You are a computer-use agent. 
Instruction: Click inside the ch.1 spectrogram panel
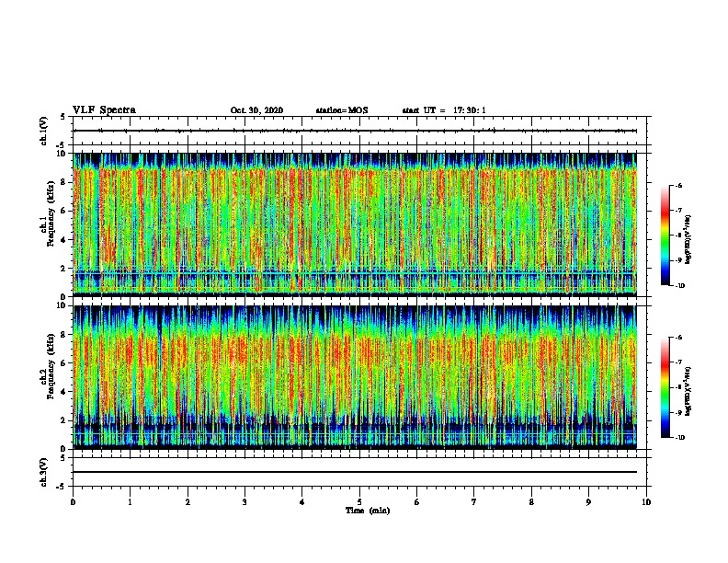pos(355,224)
